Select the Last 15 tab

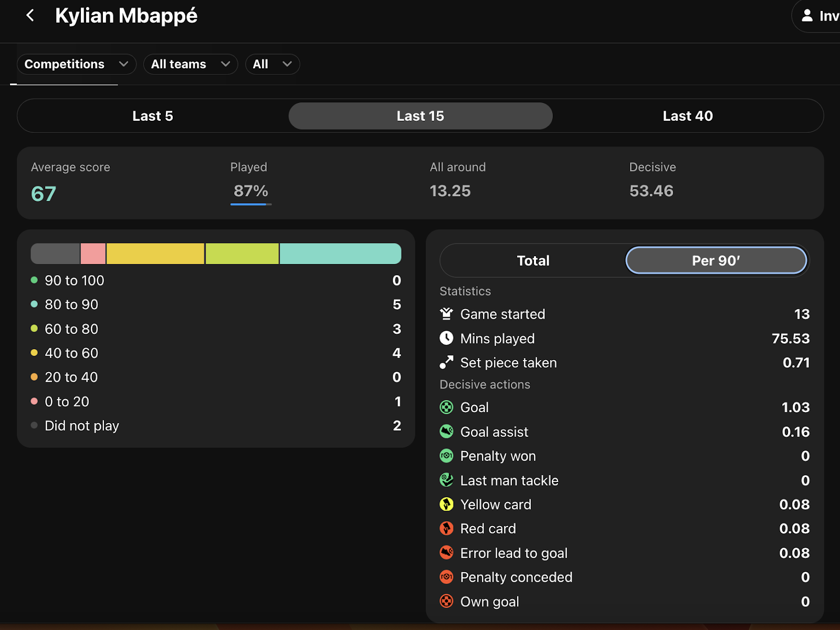(x=421, y=116)
